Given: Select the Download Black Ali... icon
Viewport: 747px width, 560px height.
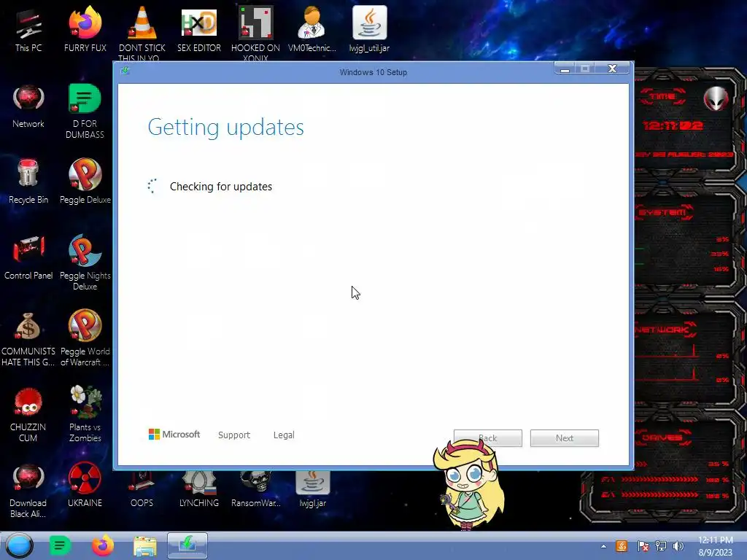Looking at the screenshot, I should tap(28, 491).
